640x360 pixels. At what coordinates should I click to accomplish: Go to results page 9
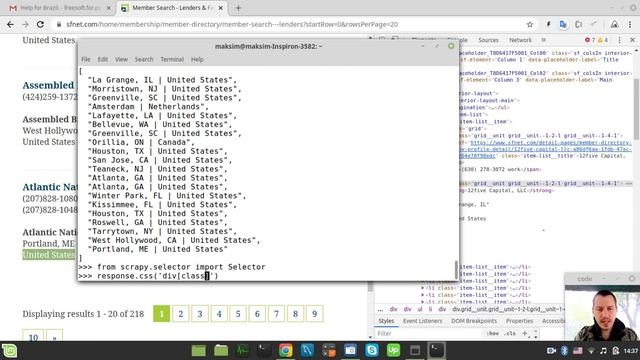pos(314,313)
